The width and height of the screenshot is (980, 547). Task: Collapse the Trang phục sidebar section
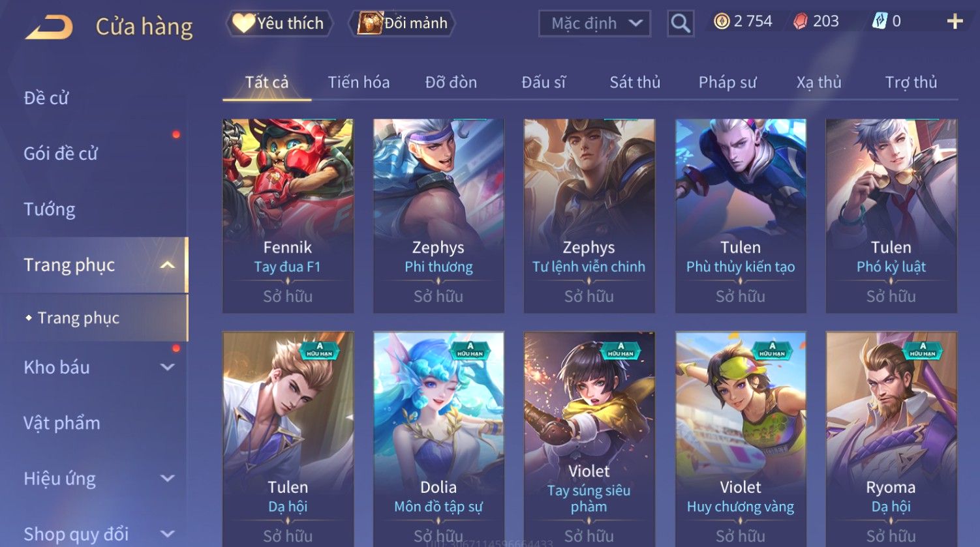168,265
